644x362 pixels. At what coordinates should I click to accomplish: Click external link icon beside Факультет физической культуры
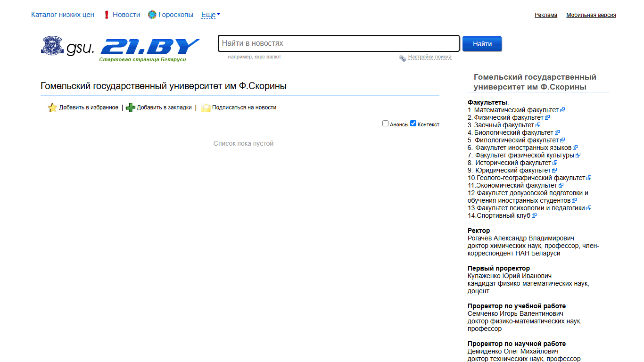tap(578, 155)
